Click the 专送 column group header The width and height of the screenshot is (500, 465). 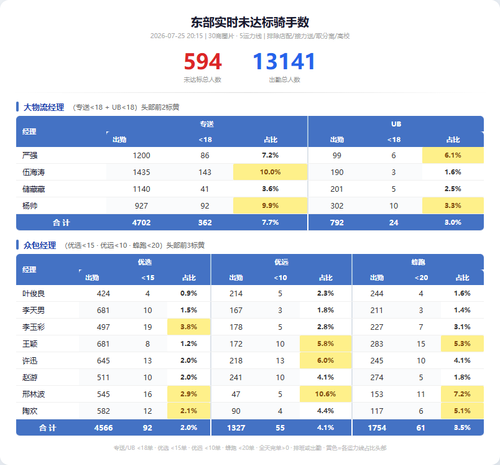[x=207, y=124]
